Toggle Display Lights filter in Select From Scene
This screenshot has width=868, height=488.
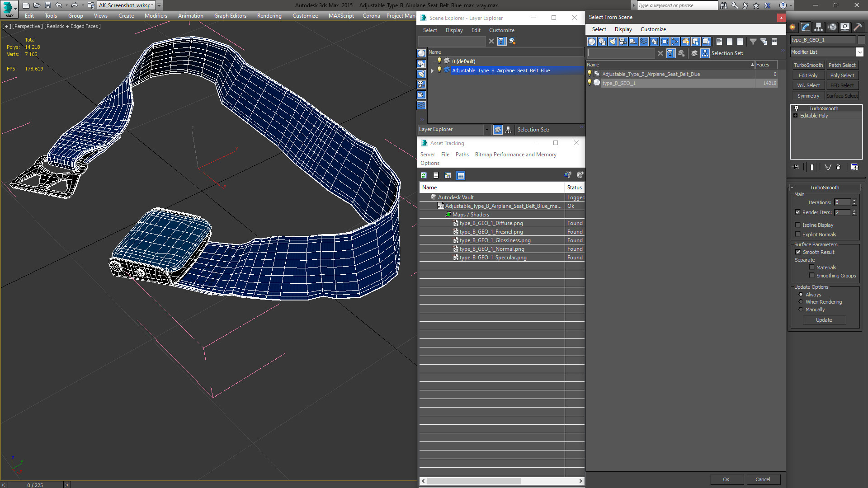pos(613,42)
